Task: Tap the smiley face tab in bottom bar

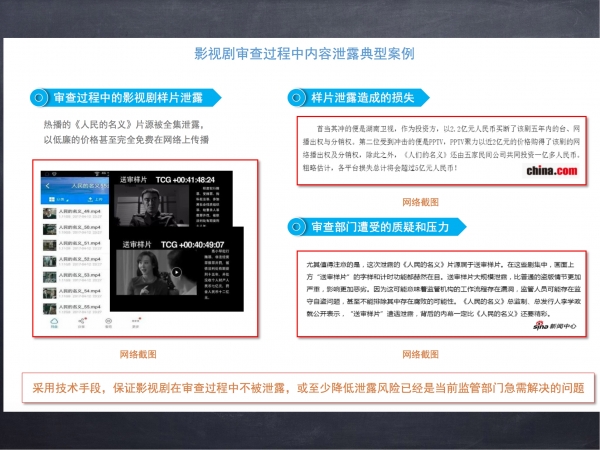Action: (x=109, y=323)
